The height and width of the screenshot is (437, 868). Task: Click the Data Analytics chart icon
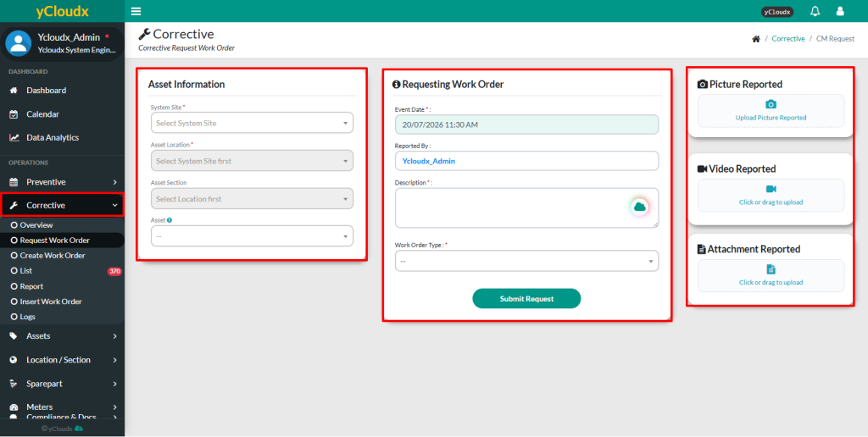(15, 138)
